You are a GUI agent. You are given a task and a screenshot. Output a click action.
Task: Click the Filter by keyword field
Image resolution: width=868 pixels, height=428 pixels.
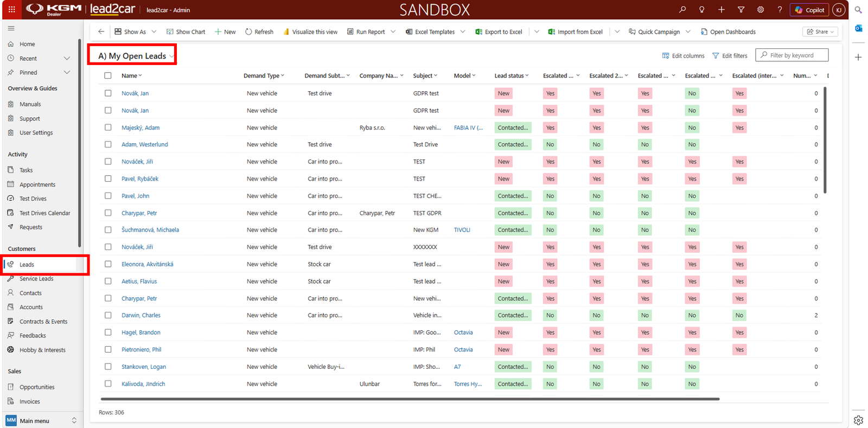coord(792,55)
